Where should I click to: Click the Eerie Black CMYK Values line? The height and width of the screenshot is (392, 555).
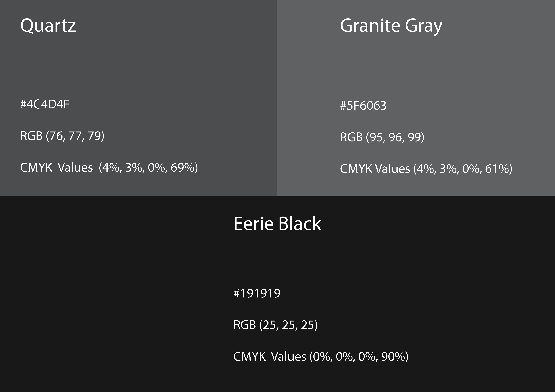321,357
